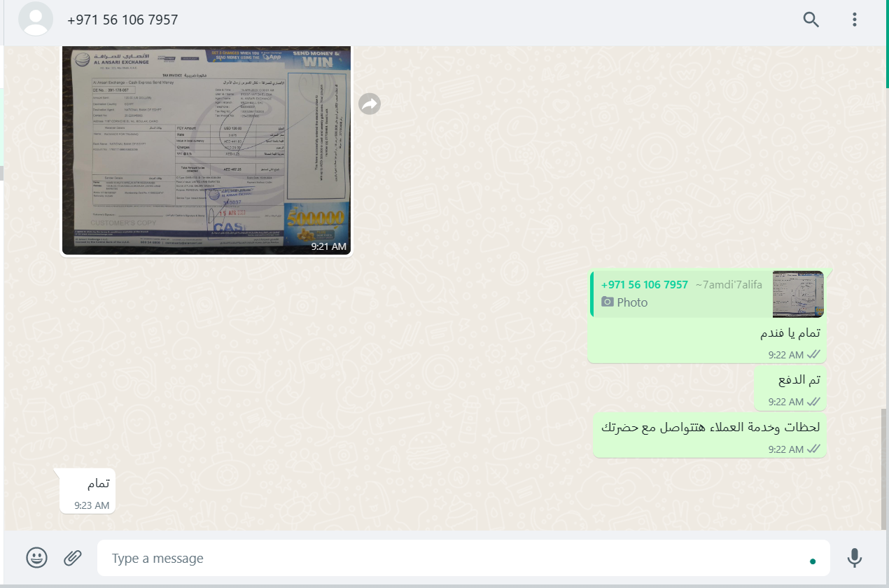Open search in this chat

click(x=811, y=20)
